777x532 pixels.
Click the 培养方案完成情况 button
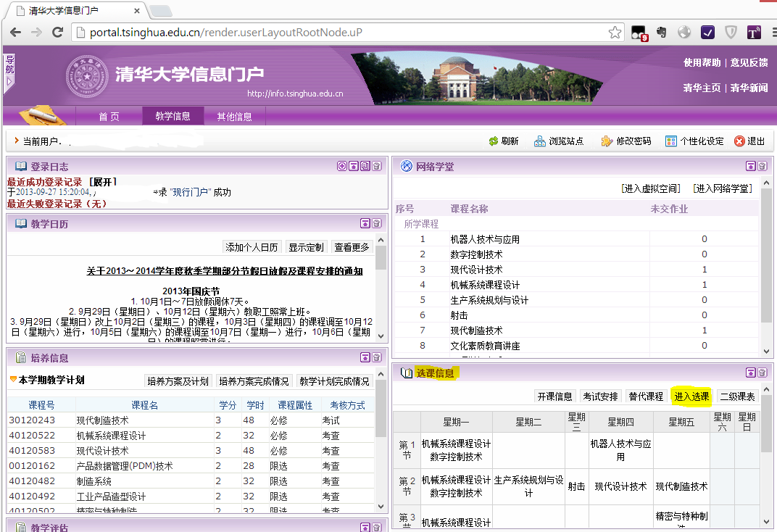click(254, 381)
